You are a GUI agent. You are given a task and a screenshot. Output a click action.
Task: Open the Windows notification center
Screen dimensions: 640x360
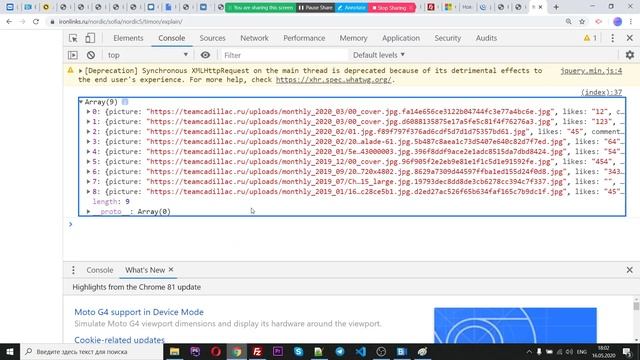[x=627, y=351]
